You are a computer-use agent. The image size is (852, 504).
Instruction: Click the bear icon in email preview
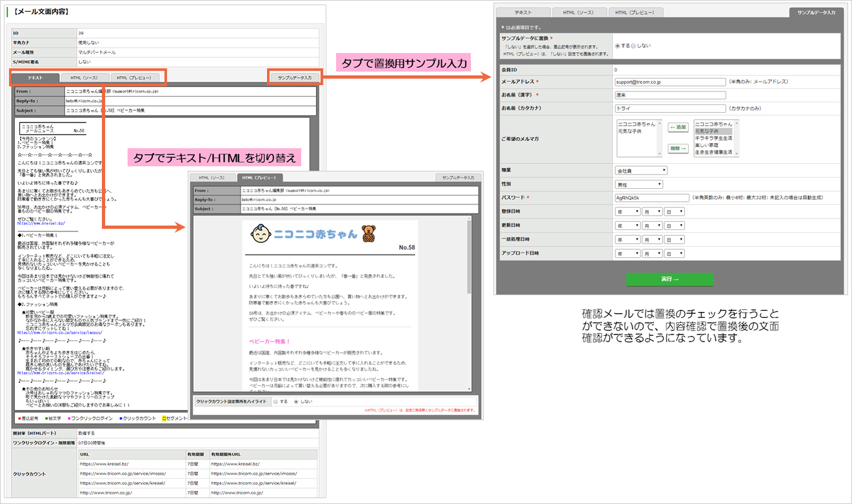click(369, 234)
